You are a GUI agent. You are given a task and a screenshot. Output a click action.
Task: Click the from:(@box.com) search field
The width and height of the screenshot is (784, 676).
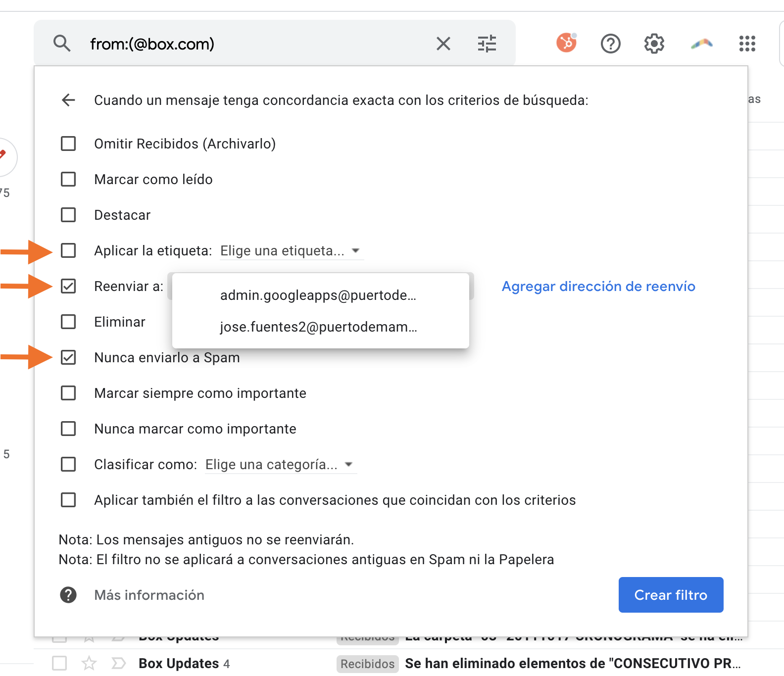pos(247,44)
